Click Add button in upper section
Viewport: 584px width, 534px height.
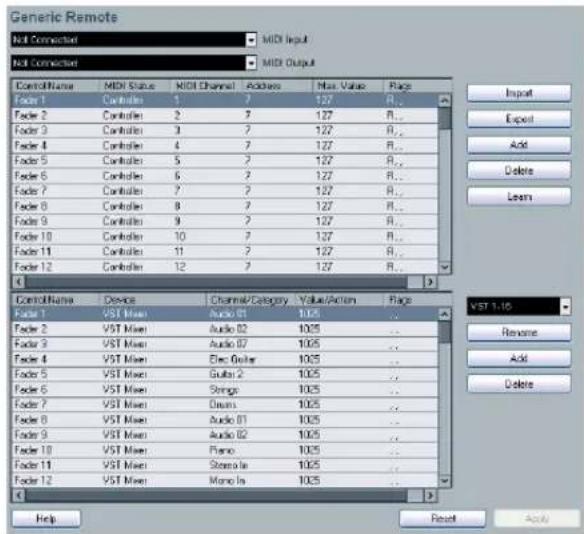pyautogui.click(x=519, y=145)
